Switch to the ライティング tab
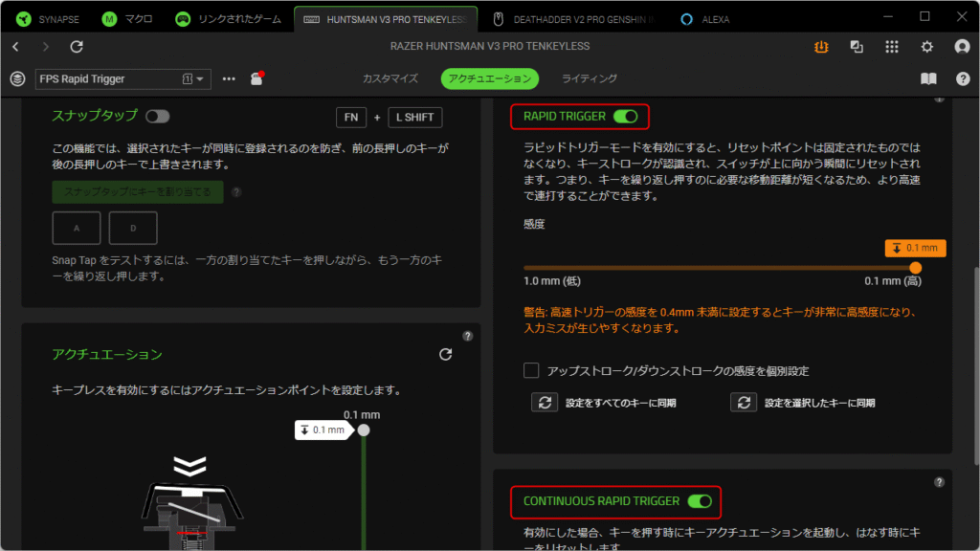 pyautogui.click(x=589, y=78)
